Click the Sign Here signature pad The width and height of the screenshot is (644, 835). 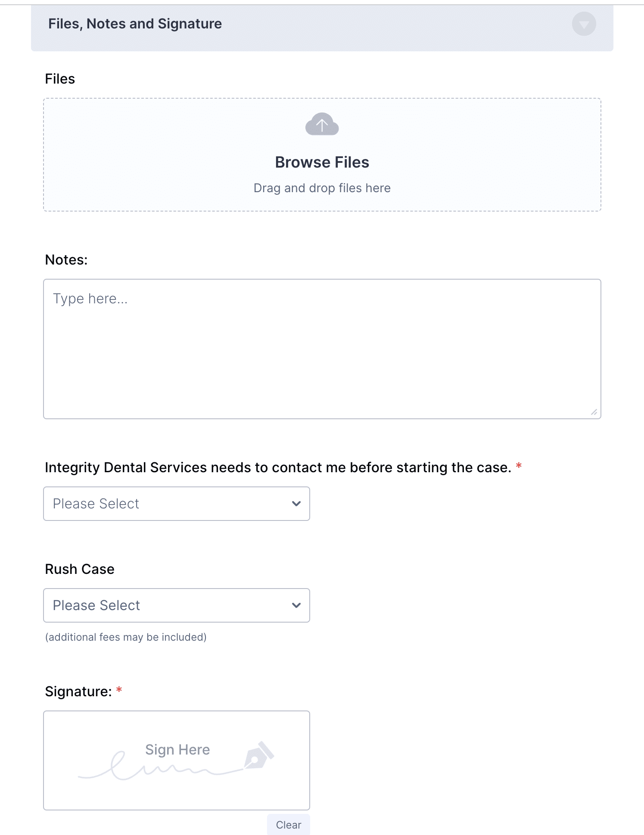[x=177, y=760]
